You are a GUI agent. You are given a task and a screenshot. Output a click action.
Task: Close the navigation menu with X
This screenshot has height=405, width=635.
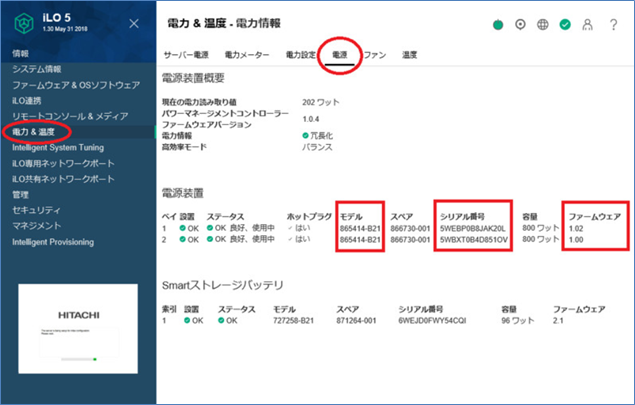coord(134,23)
